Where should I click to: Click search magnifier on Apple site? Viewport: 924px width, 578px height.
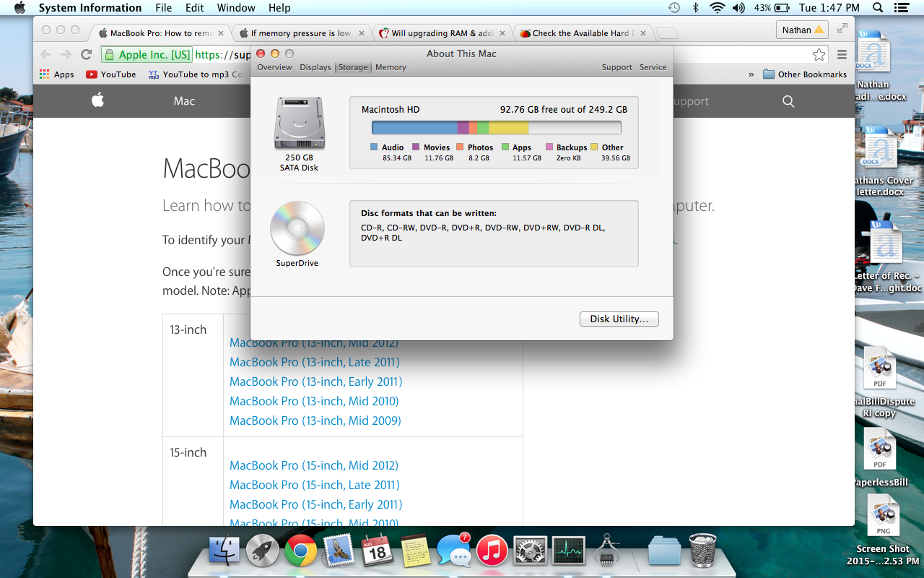[x=788, y=101]
